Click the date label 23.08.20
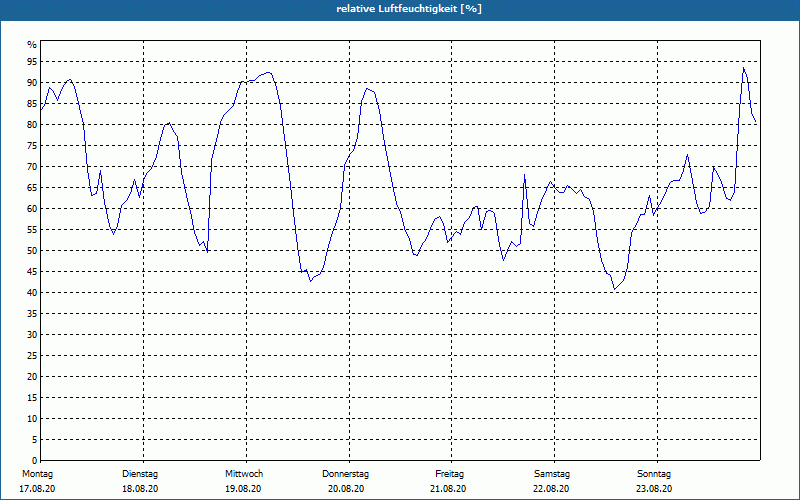 tap(654, 489)
